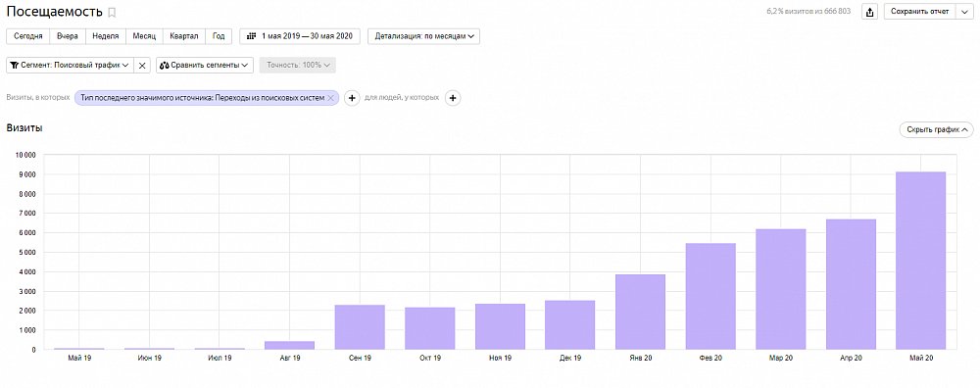This screenshot has width=980, height=388.
Task: Click the 6,2 % визитов из 666 803 text
Action: (x=809, y=12)
